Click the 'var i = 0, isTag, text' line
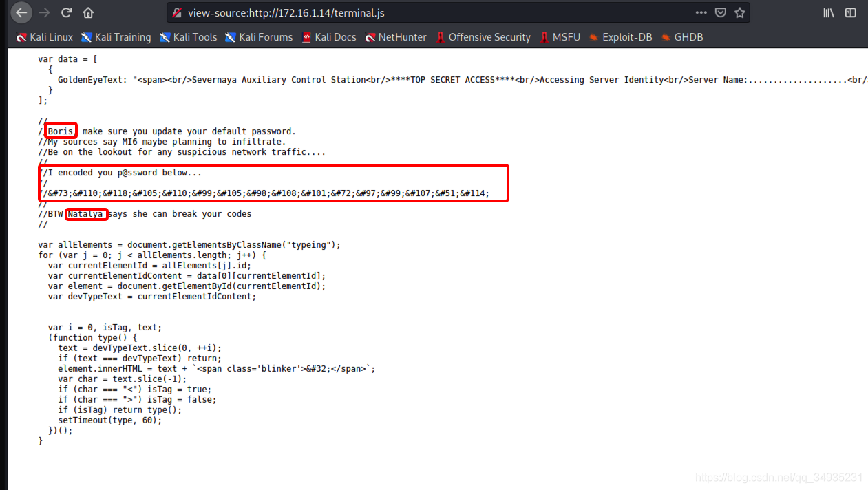868x490 pixels. [x=105, y=328]
